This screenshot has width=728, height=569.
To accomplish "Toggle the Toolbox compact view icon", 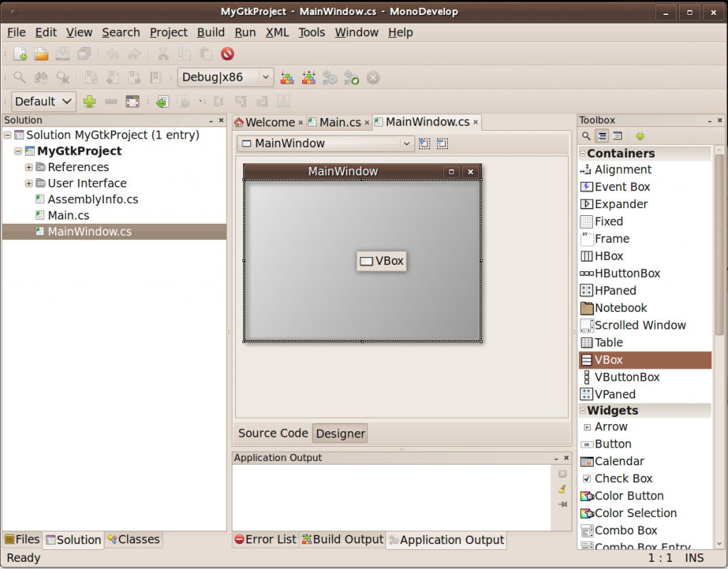I will [618, 136].
